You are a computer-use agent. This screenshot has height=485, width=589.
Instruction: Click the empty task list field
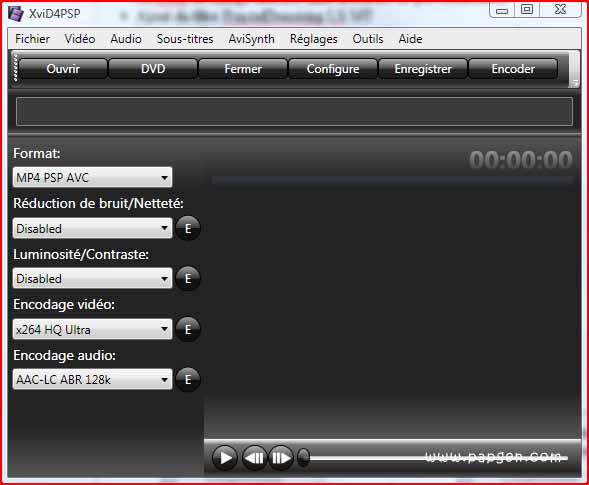294,111
